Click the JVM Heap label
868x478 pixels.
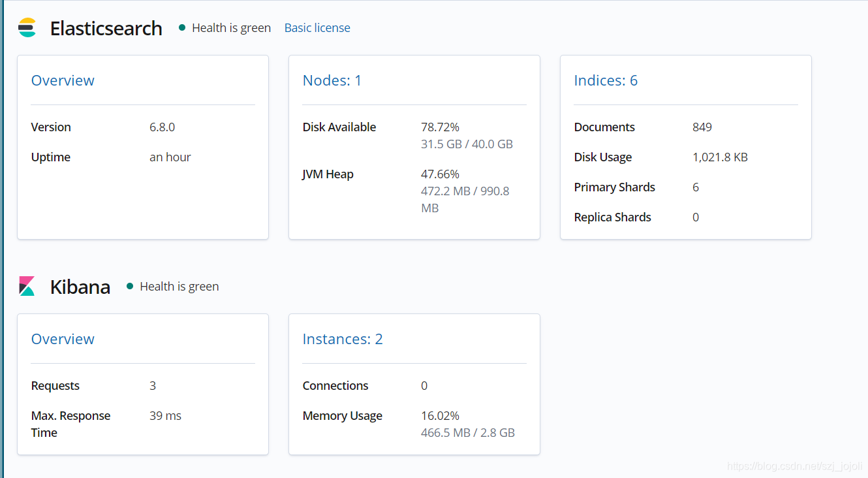[x=328, y=174]
